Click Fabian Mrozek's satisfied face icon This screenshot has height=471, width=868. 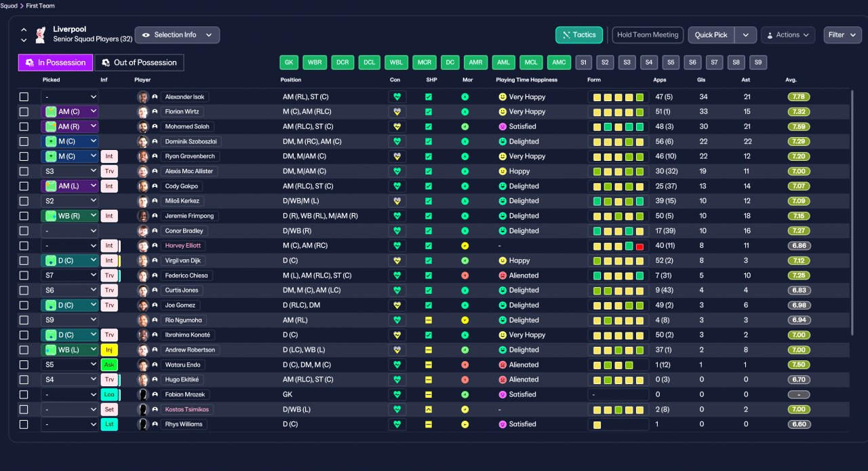(502, 394)
